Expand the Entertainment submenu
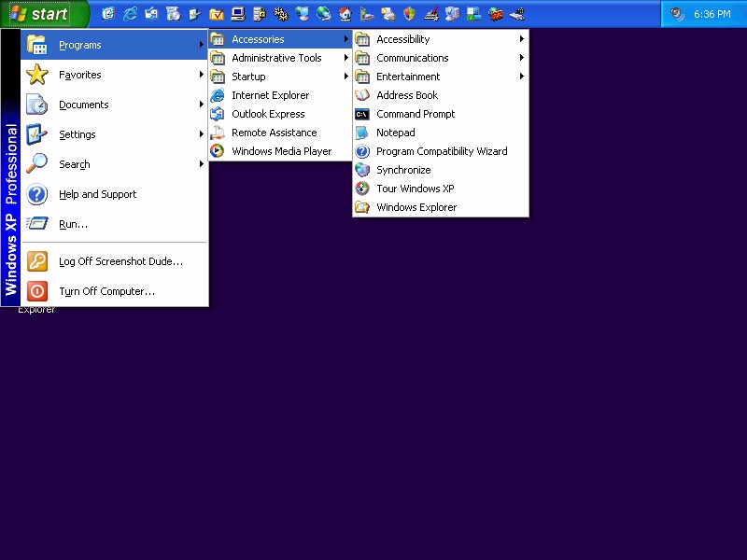747x560 pixels. [x=408, y=77]
